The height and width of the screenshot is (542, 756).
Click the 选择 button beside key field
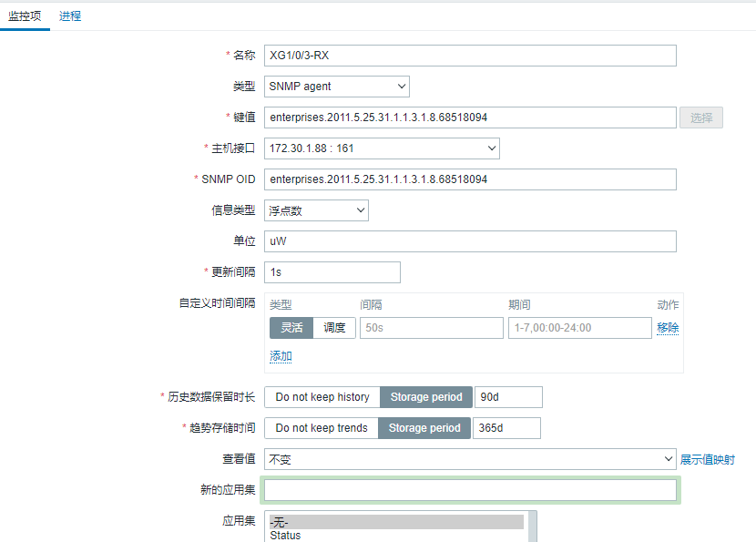point(700,118)
